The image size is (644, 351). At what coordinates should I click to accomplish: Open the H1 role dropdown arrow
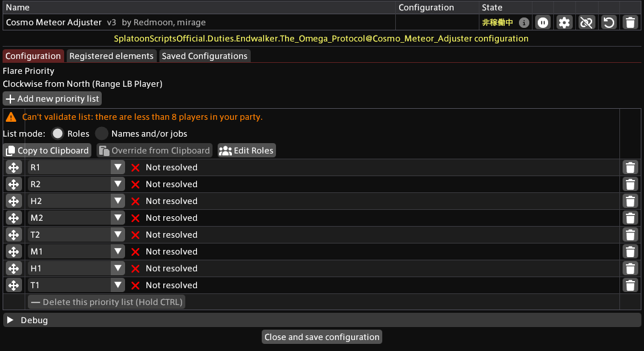117,269
